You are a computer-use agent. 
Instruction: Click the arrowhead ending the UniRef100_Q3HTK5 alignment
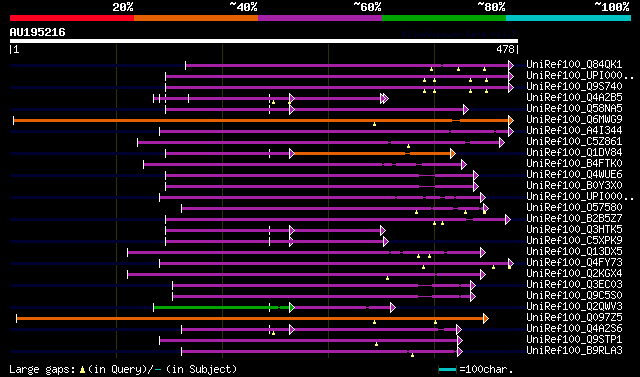pos(382,231)
